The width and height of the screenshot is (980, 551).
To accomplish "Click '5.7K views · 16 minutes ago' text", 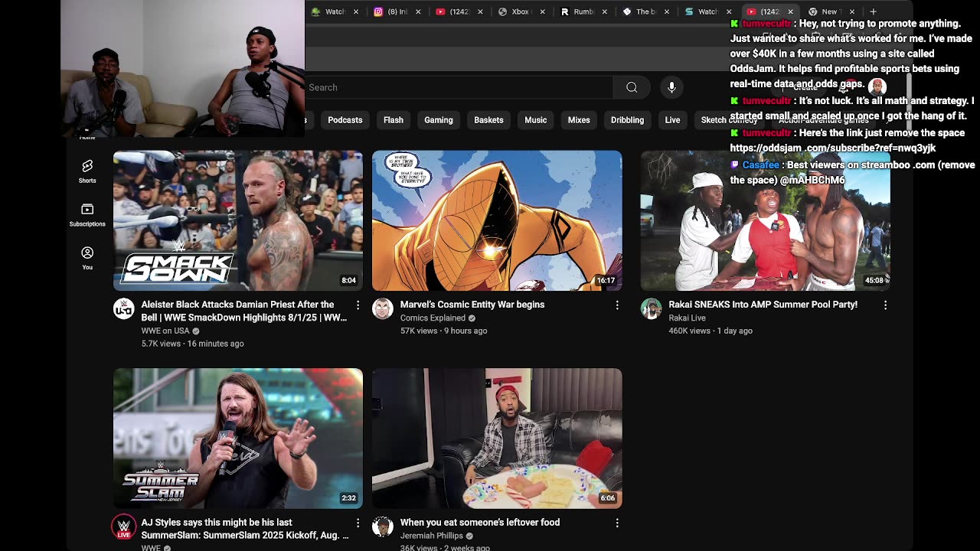I will 192,344.
